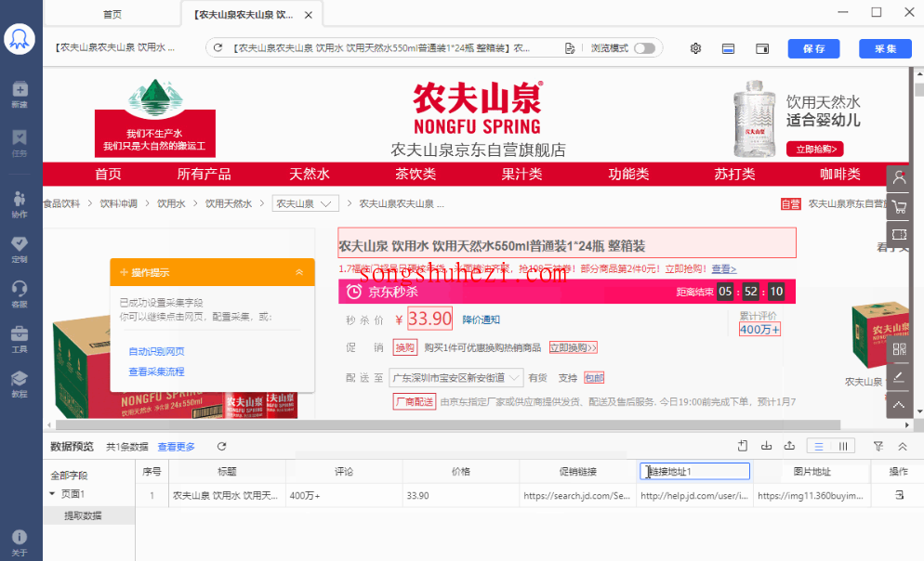The width and height of the screenshot is (924, 561).
Task: Click the action icon in the 操作 column of row 1
Action: click(x=899, y=495)
